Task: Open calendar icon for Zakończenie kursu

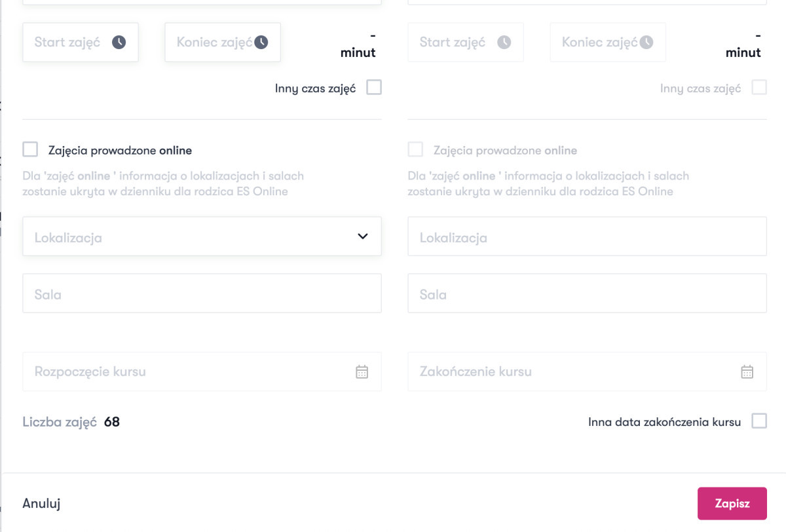Action: [x=747, y=372]
